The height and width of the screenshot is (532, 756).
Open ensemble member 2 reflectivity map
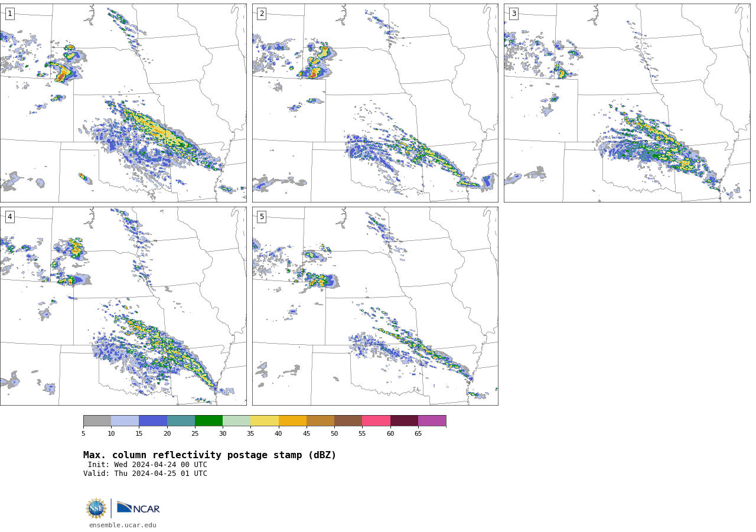tap(375, 103)
